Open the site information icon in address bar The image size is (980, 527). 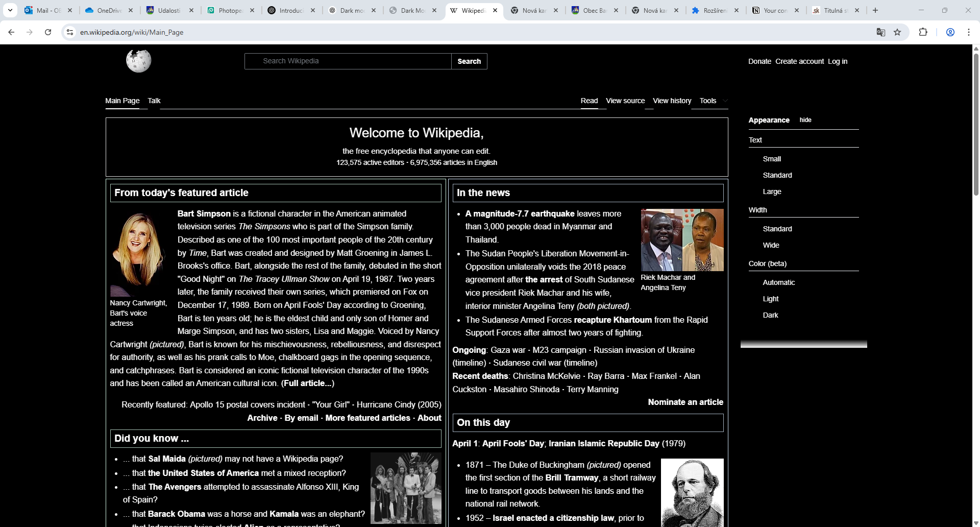70,32
